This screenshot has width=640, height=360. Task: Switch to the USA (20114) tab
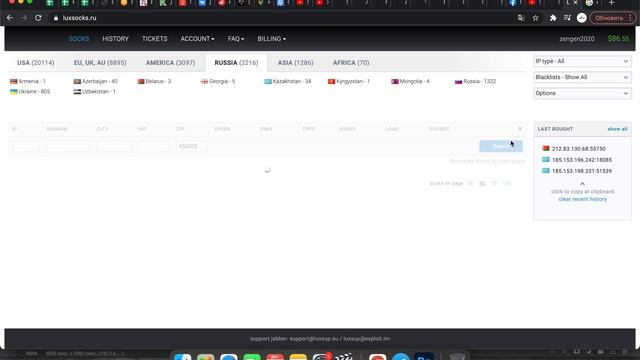pyautogui.click(x=36, y=63)
